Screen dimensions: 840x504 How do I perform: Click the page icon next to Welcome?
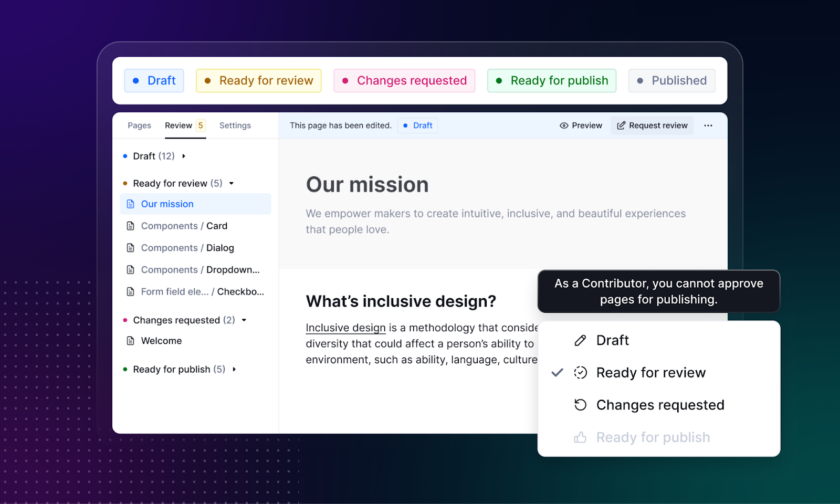[131, 341]
